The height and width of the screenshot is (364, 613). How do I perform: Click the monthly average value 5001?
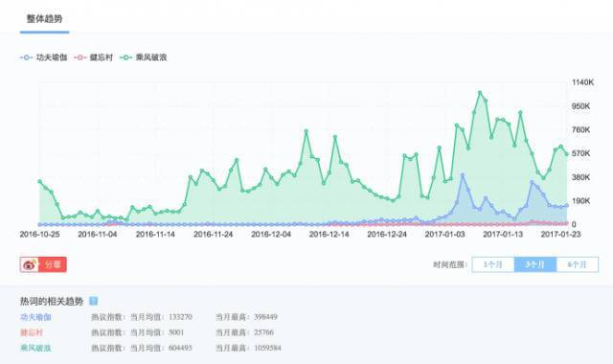(x=176, y=332)
